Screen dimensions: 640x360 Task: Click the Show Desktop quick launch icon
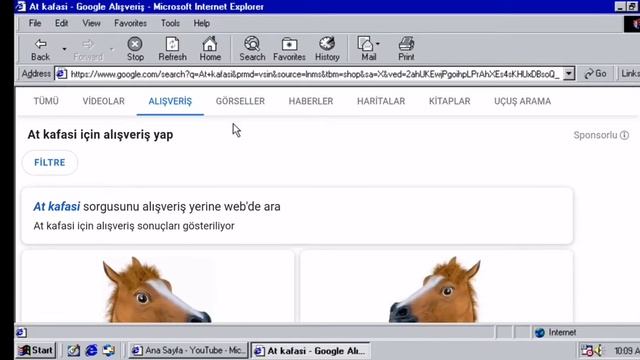(73, 350)
